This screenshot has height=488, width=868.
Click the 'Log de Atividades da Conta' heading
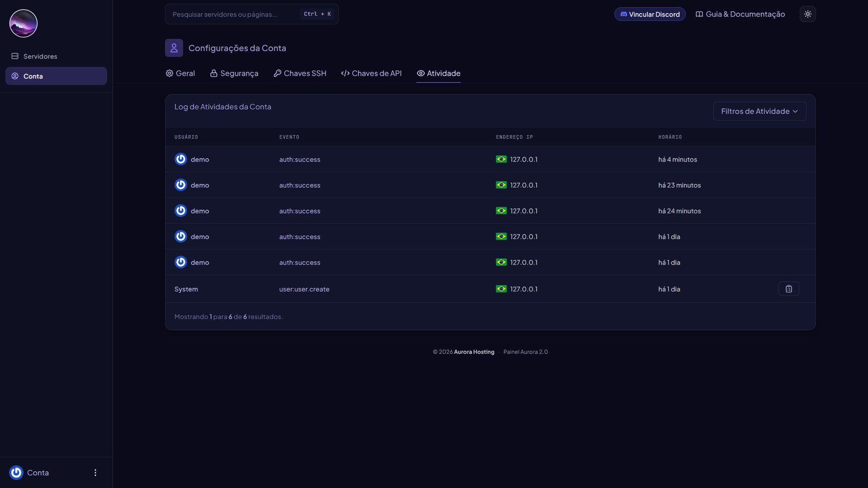[223, 107]
